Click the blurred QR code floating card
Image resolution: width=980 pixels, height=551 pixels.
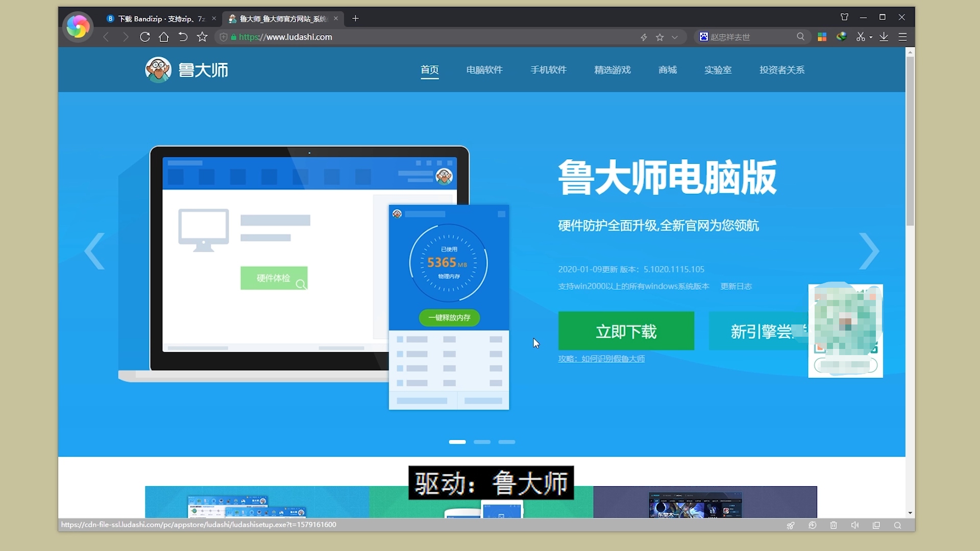pos(845,331)
